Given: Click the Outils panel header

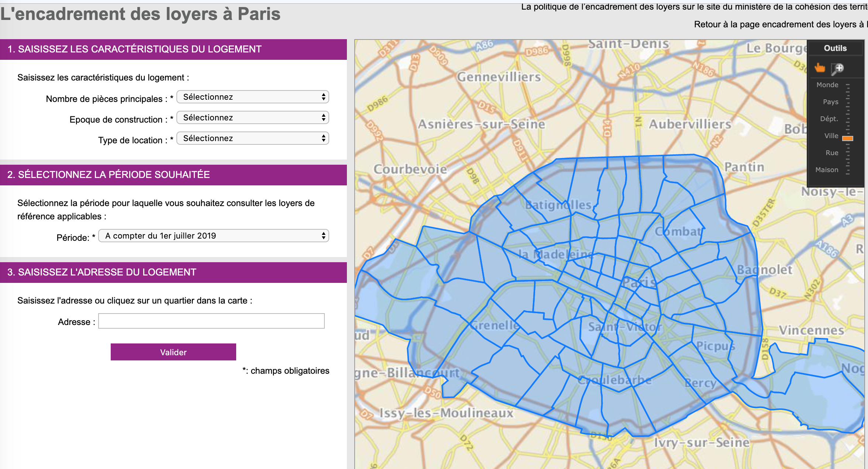Looking at the screenshot, I should pos(835,48).
